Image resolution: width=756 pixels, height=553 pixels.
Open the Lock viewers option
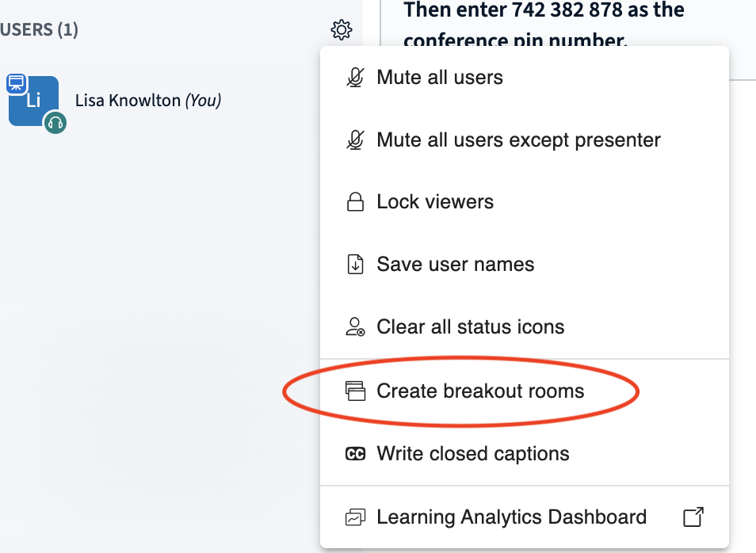[435, 202]
